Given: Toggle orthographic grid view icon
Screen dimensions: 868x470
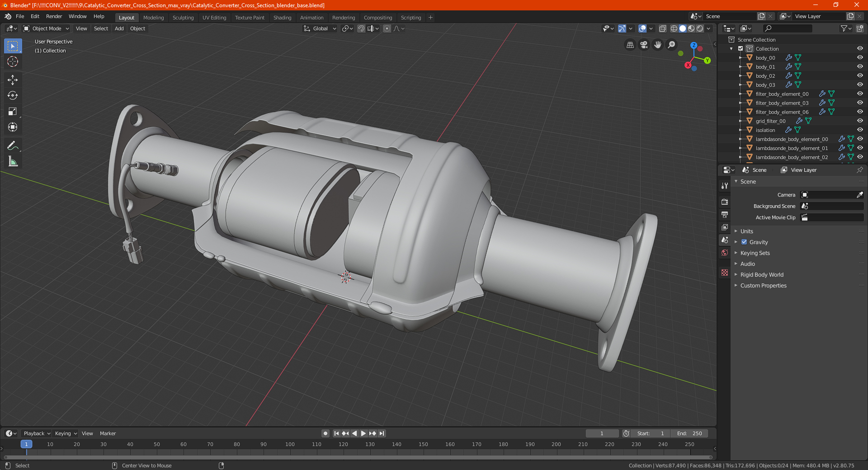Looking at the screenshot, I should pos(630,45).
